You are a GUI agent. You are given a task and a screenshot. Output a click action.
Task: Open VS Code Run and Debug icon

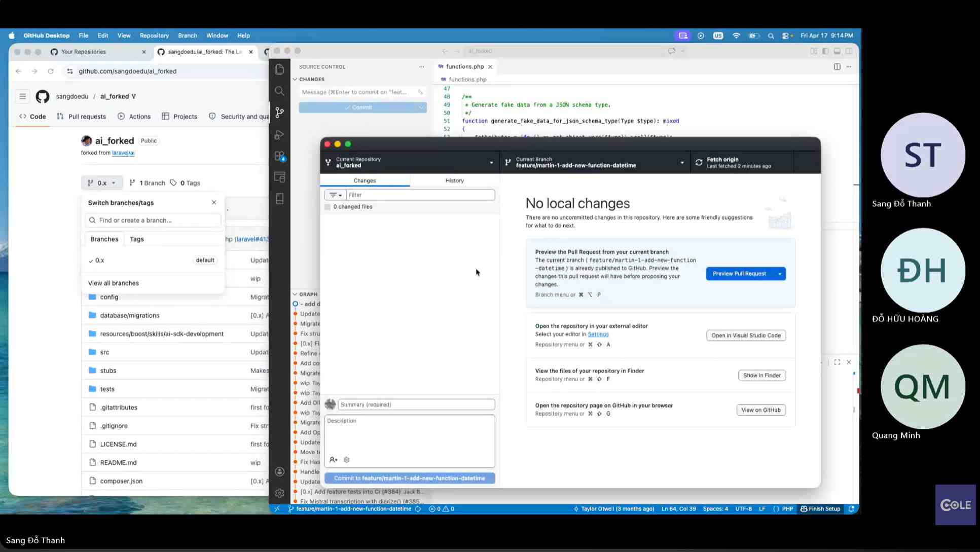[279, 134]
